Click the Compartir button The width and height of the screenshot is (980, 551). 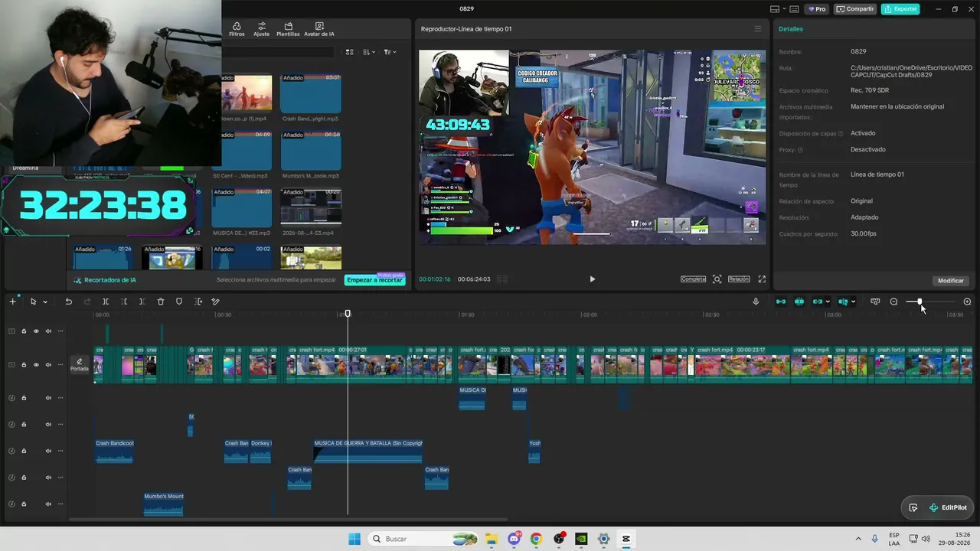pyautogui.click(x=855, y=9)
